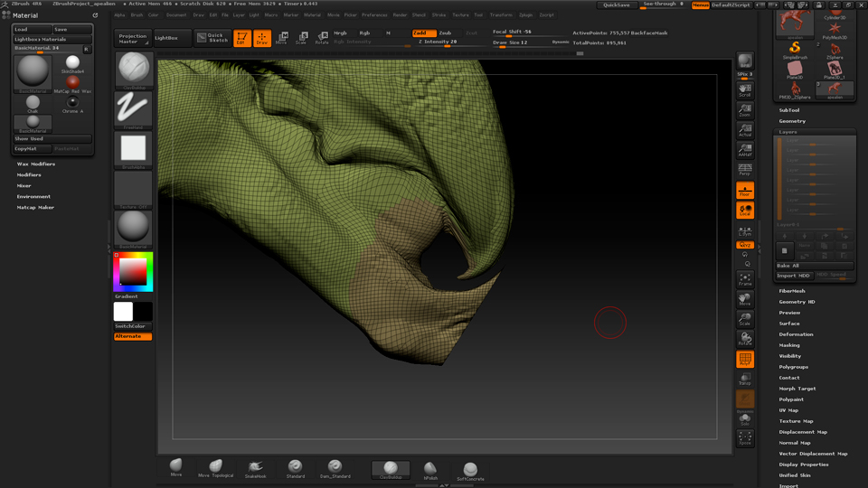Screen dimensions: 868x488
Task: Expand Wax Modifiers in Material panel
Action: 36,164
